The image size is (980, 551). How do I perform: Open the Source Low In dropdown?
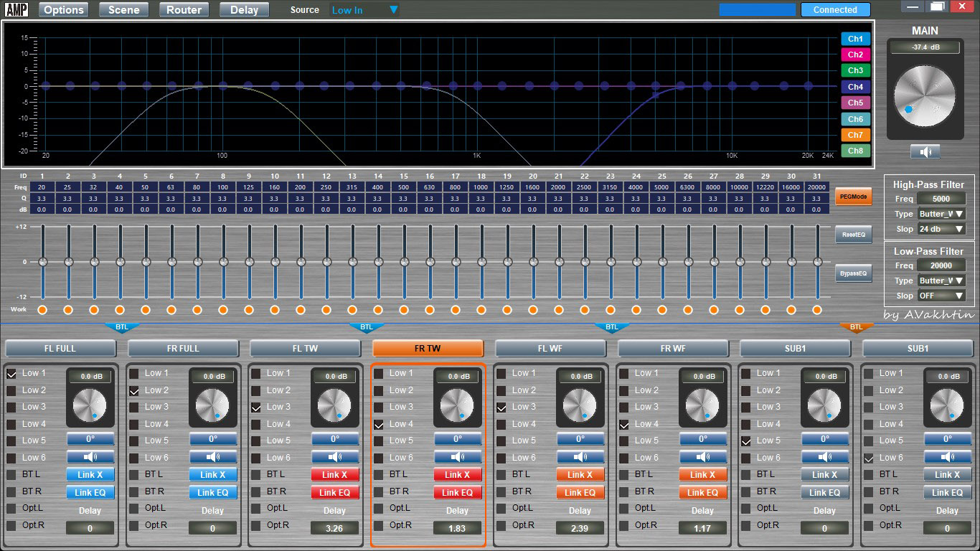click(365, 10)
